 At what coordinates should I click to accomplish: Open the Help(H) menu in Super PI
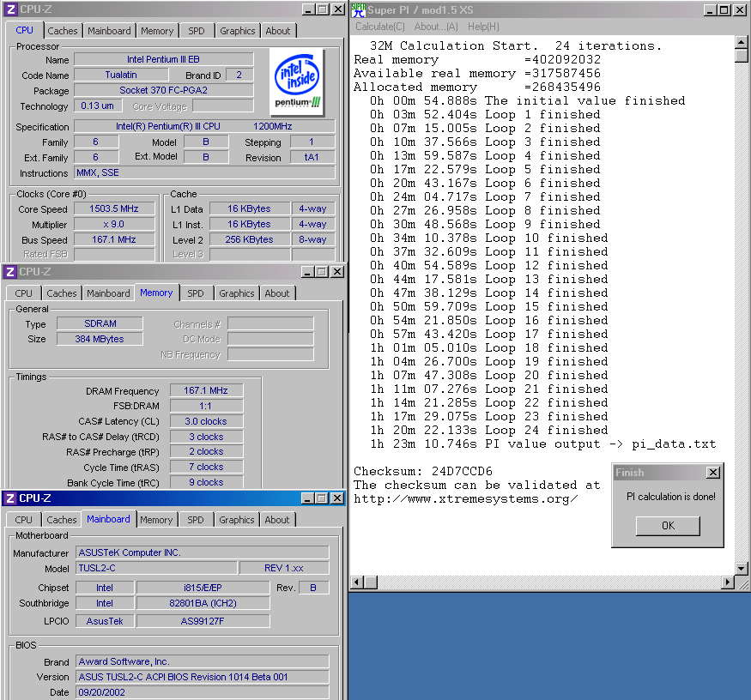483,27
